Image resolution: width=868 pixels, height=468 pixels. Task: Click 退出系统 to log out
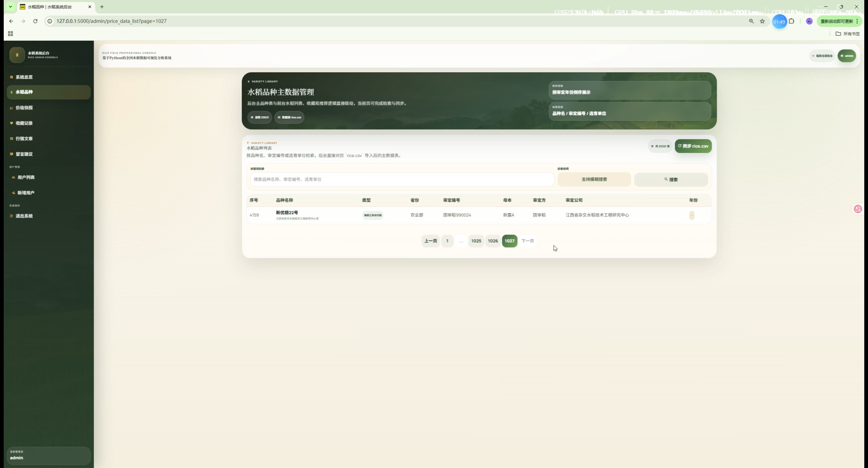point(24,216)
